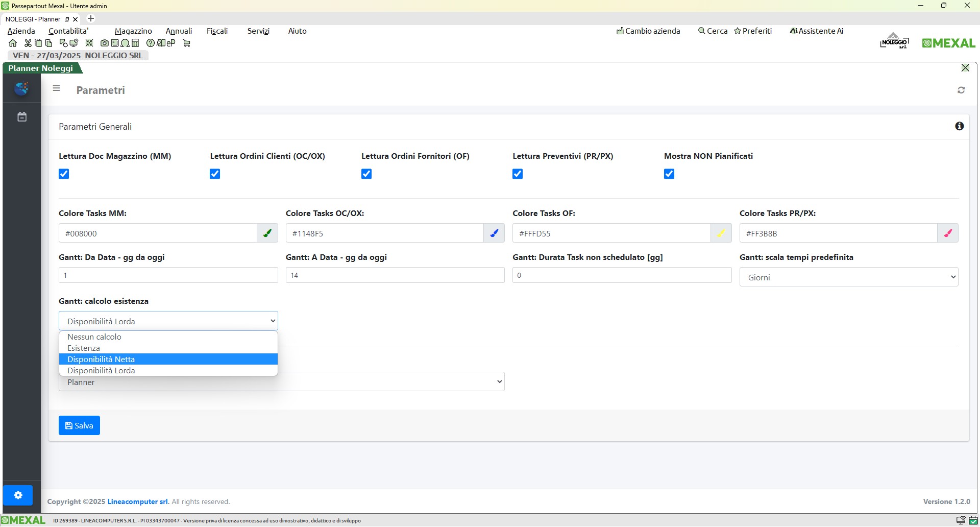980x527 pixels.
Task: Open the shopping cart icon
Action: pyautogui.click(x=186, y=43)
